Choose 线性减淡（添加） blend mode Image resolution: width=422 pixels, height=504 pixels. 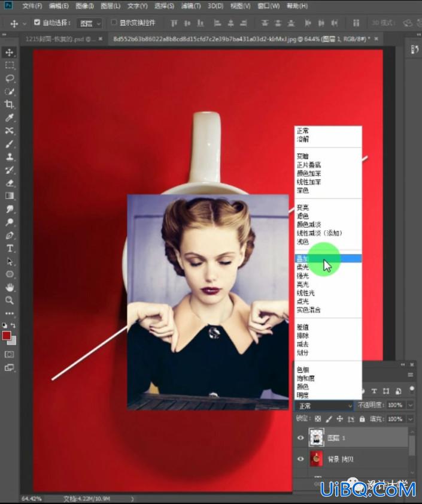coord(328,233)
